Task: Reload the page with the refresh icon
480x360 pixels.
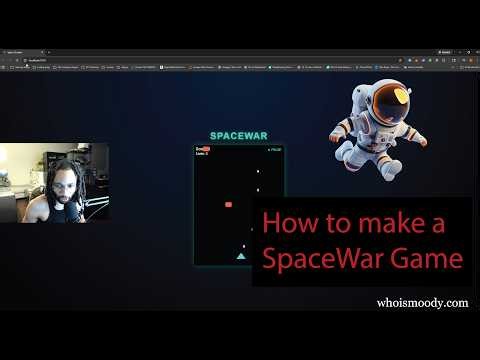Action: click(17, 60)
